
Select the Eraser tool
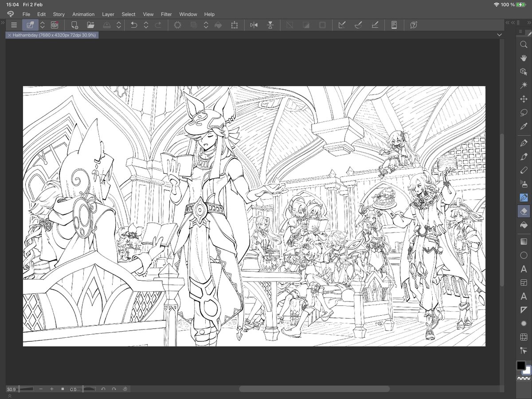click(x=523, y=211)
